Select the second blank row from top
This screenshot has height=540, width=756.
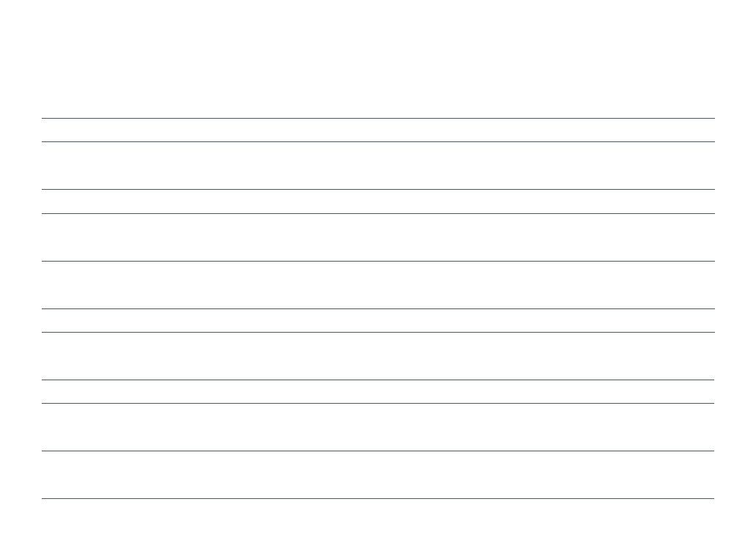point(378,166)
